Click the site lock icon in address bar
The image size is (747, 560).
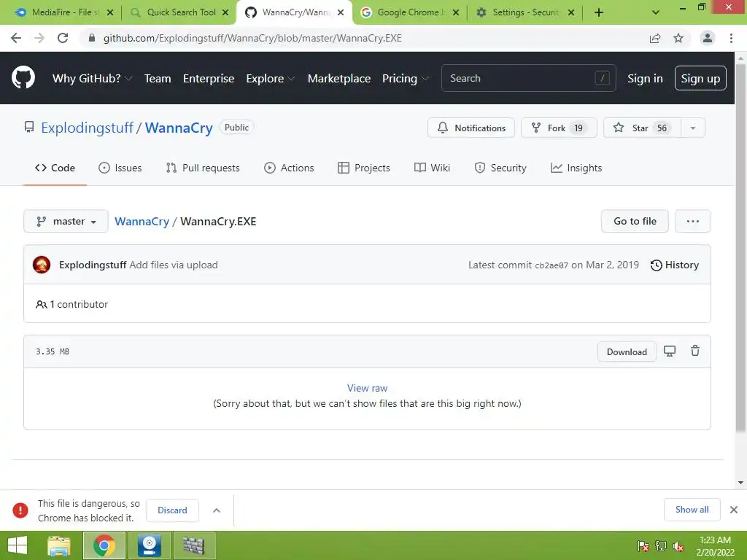(92, 38)
